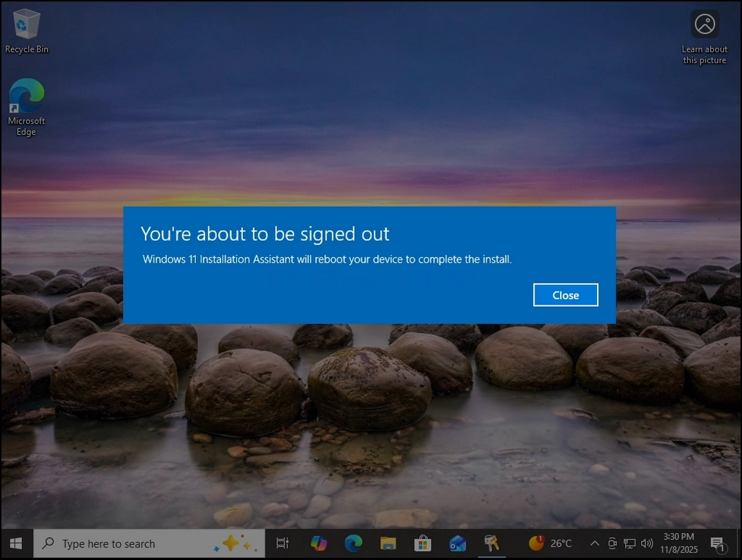The height and width of the screenshot is (560, 742).
Task: Open the network status tray icon
Action: (629, 543)
